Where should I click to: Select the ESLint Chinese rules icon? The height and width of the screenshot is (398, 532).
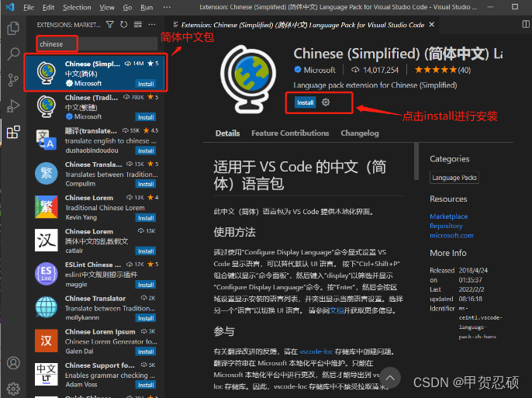pos(47,274)
